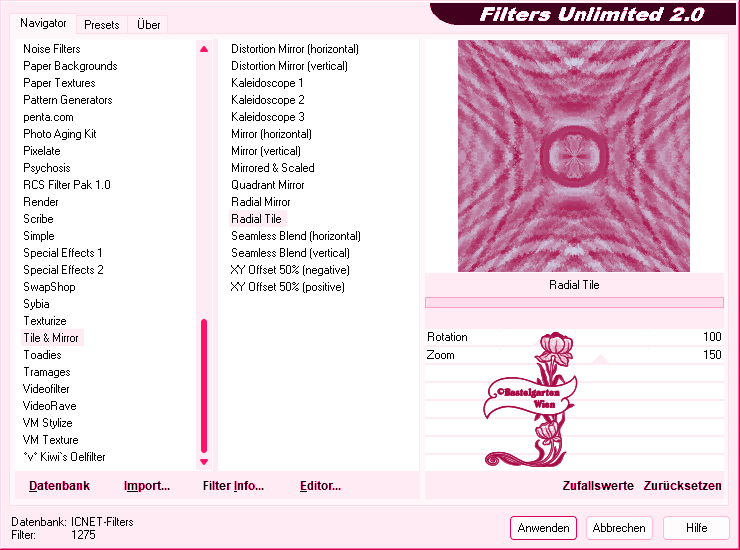The image size is (740, 550).
Task: Select Videofilter category
Action: coord(46,389)
